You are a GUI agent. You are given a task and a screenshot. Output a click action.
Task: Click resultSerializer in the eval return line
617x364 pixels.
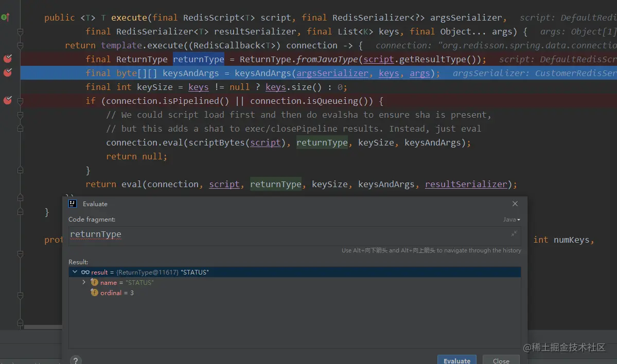[x=466, y=185]
